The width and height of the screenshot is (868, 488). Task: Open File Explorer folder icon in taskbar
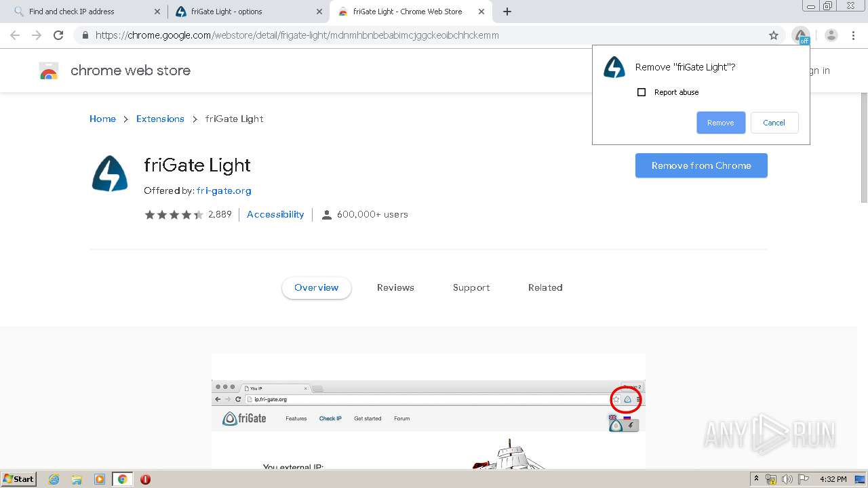pos(77,479)
